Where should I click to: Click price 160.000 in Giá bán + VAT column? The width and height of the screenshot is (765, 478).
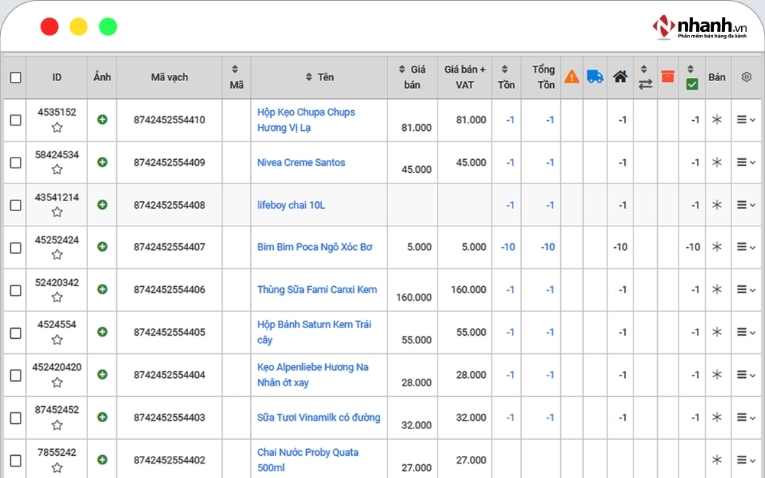point(468,290)
